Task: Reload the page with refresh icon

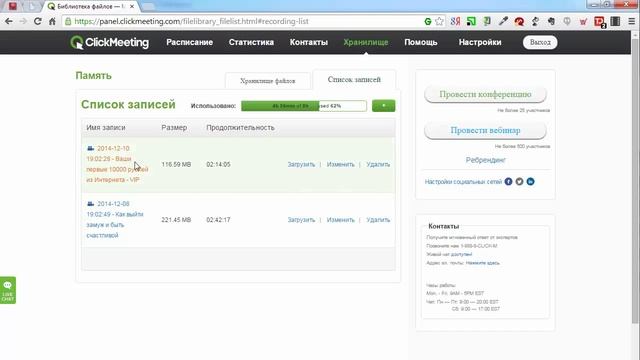Action: tap(38, 21)
